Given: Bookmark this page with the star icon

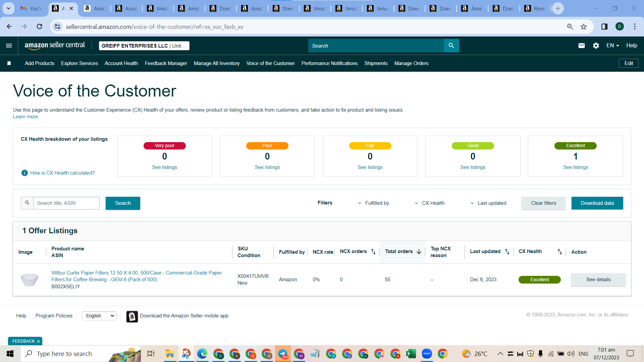Looking at the screenshot, I should 584,26.
